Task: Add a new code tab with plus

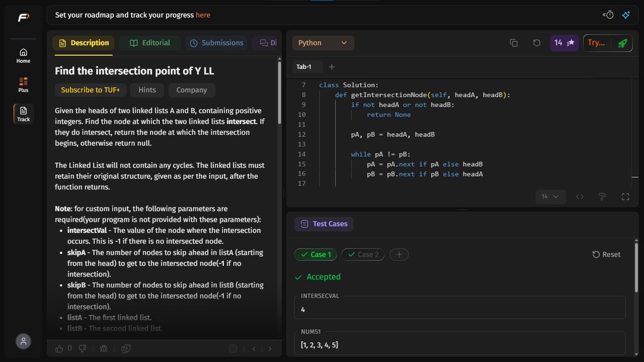Action: tap(332, 67)
